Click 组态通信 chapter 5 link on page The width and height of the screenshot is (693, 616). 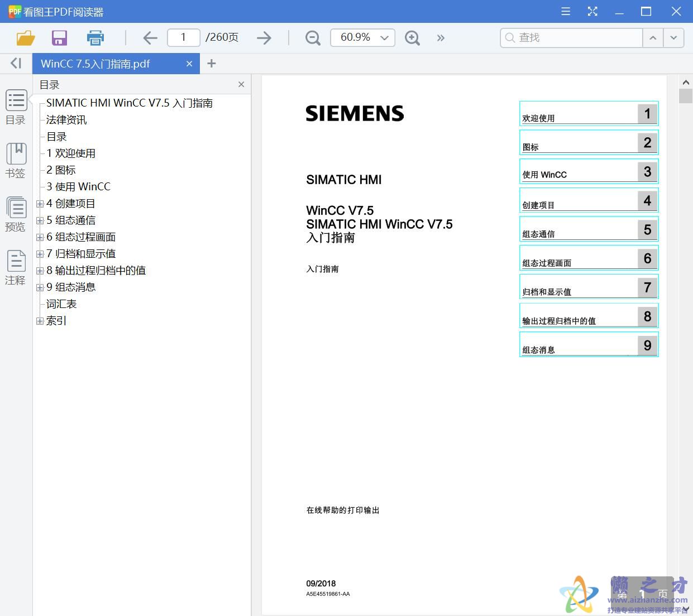click(589, 229)
